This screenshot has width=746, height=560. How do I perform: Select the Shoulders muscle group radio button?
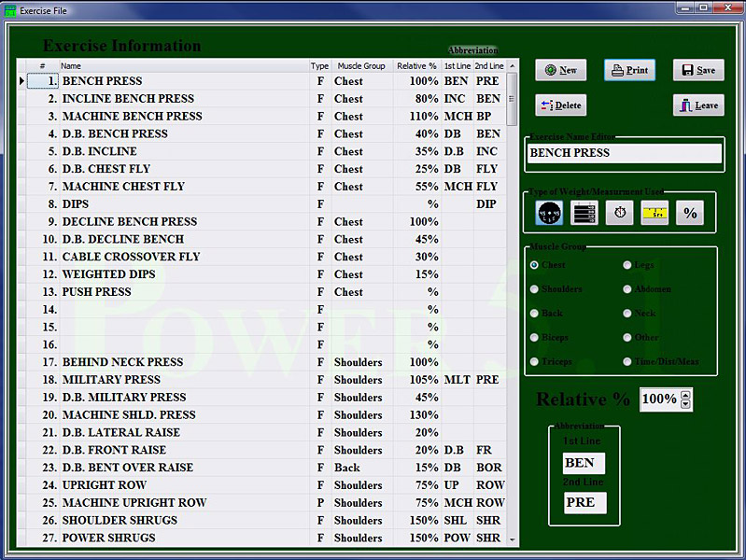pos(534,289)
